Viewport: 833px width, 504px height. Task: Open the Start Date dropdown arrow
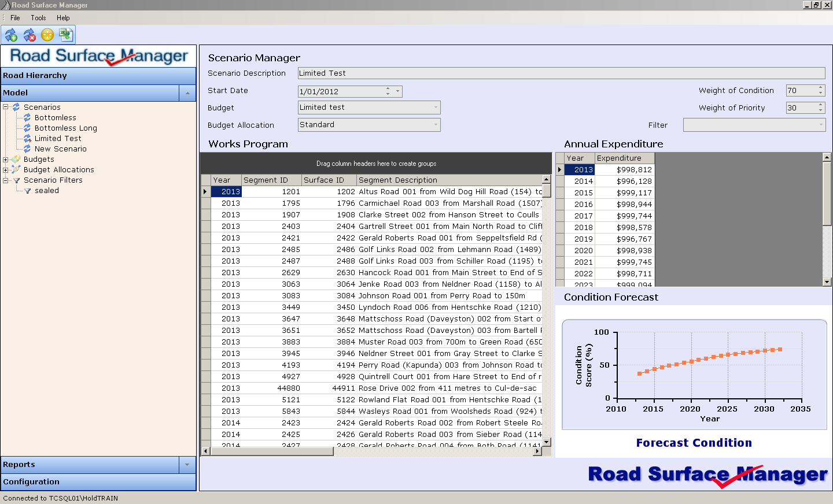pyautogui.click(x=397, y=91)
